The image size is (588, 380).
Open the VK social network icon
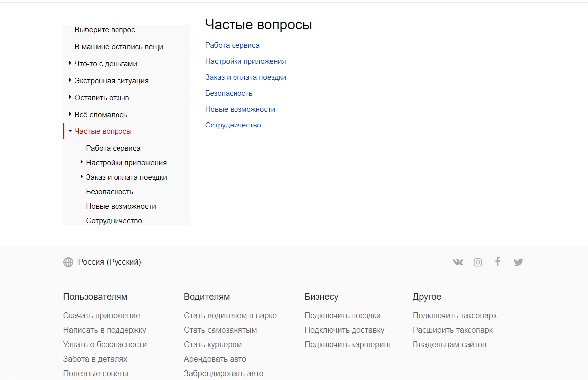pos(458,262)
